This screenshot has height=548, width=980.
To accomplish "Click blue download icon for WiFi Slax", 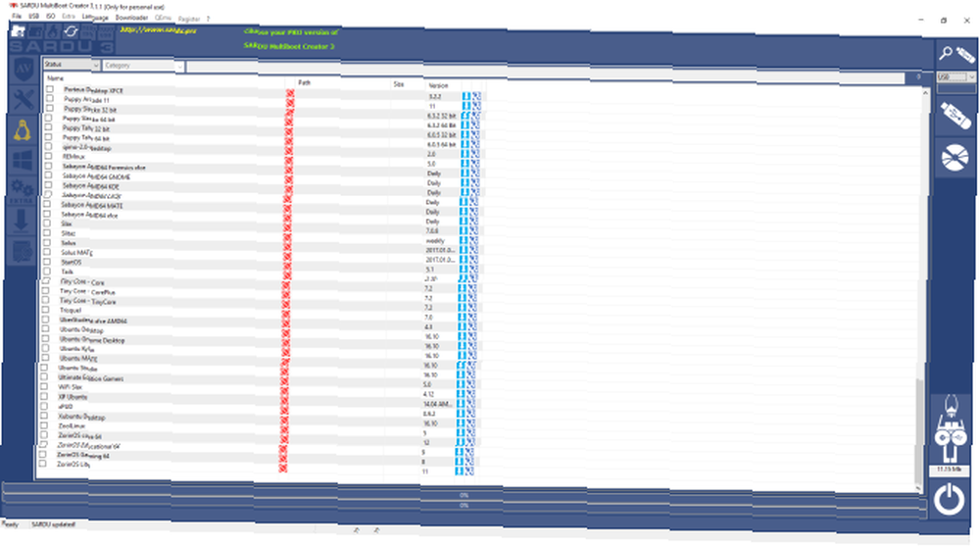I will pos(462,394).
